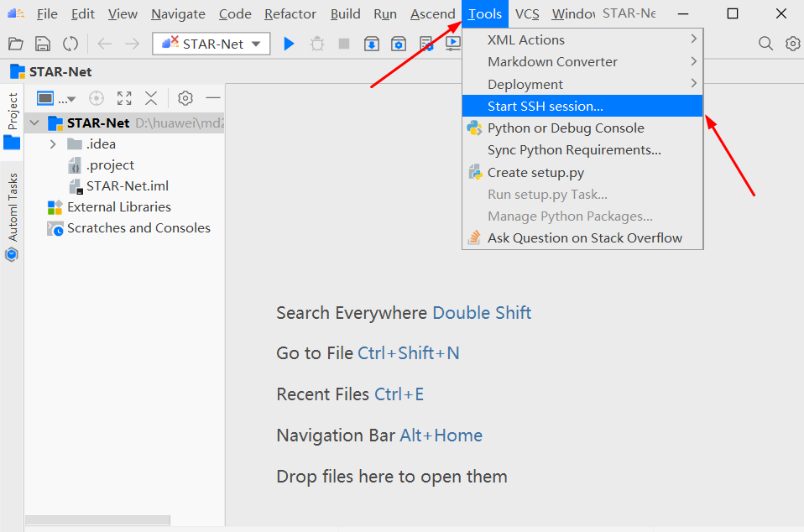Open the File menu
Screen dimensions: 804x532
[x=47, y=13]
